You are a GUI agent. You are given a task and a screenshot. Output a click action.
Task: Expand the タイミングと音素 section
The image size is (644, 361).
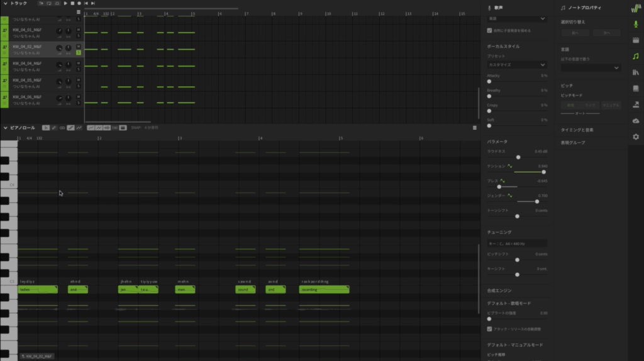click(577, 130)
